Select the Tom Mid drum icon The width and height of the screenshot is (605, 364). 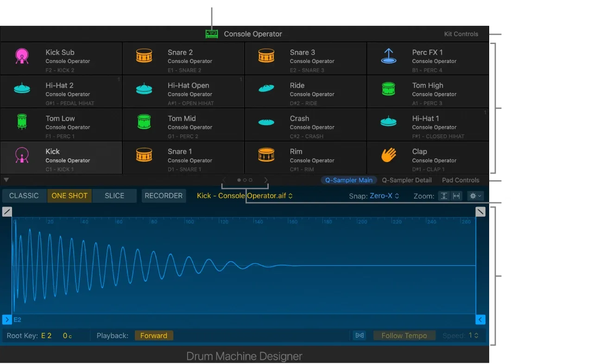click(144, 122)
